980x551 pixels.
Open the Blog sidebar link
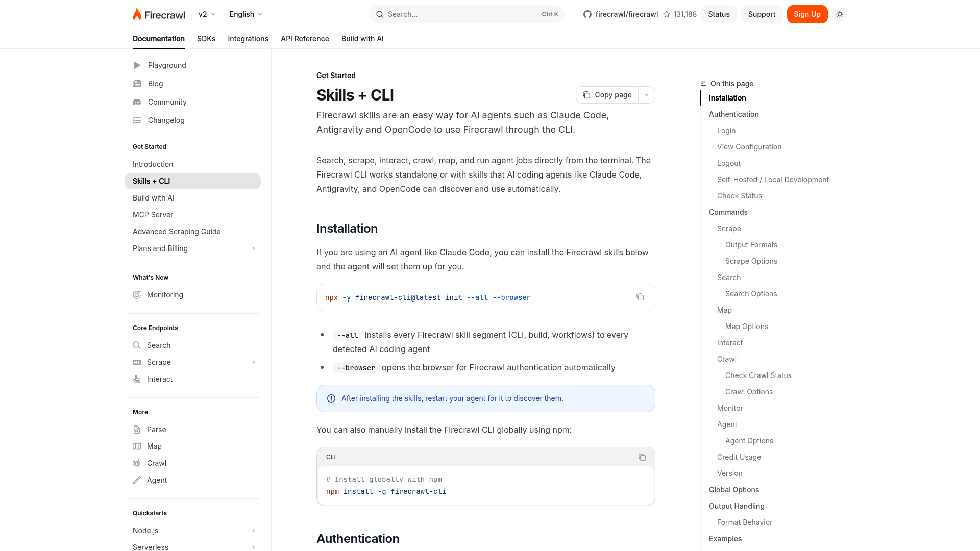click(155, 84)
